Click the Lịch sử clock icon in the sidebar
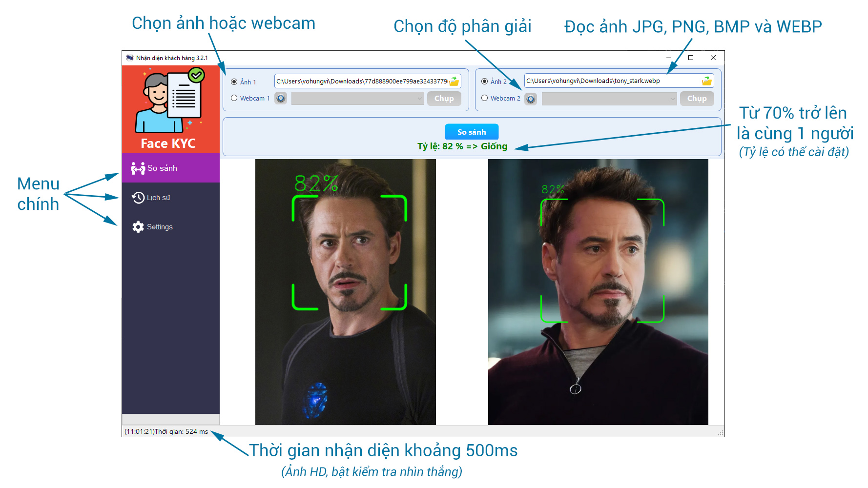 click(x=138, y=198)
